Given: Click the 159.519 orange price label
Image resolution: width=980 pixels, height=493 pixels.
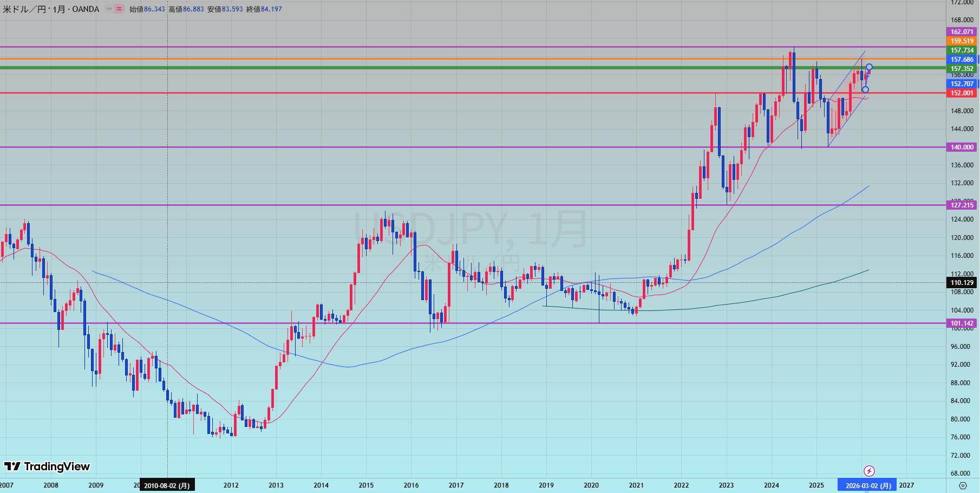Looking at the screenshot, I should (x=962, y=41).
